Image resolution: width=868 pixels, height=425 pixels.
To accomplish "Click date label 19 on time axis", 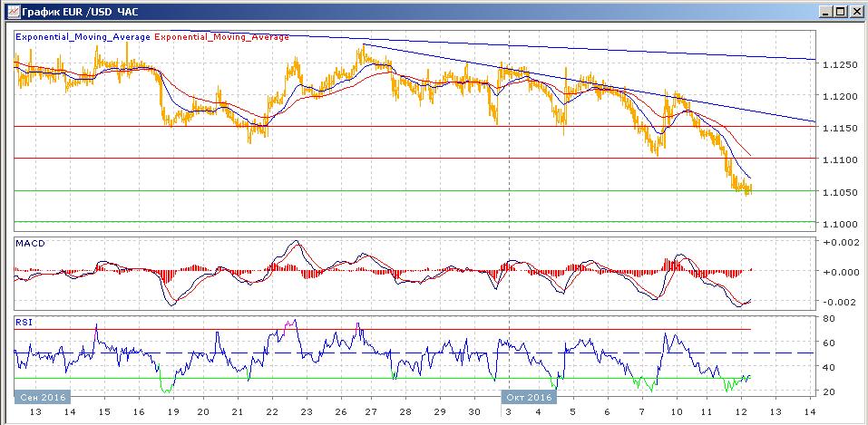I will coord(171,412).
